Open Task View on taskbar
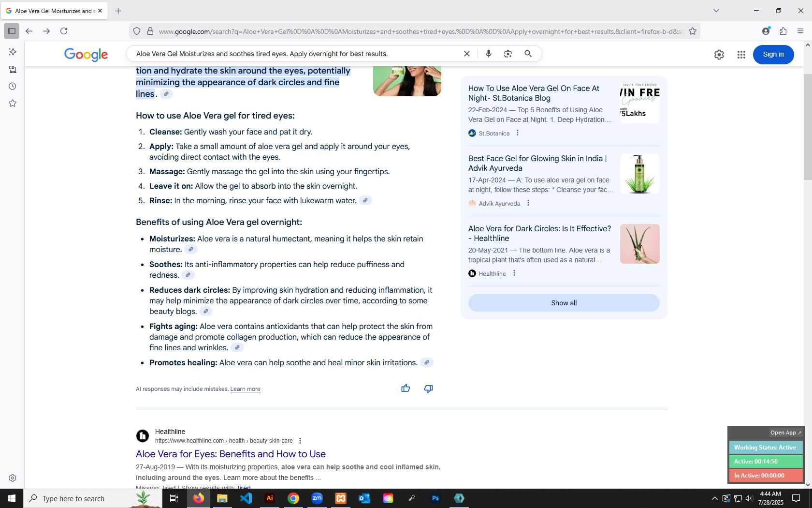This screenshot has width=812, height=508. click(174, 498)
